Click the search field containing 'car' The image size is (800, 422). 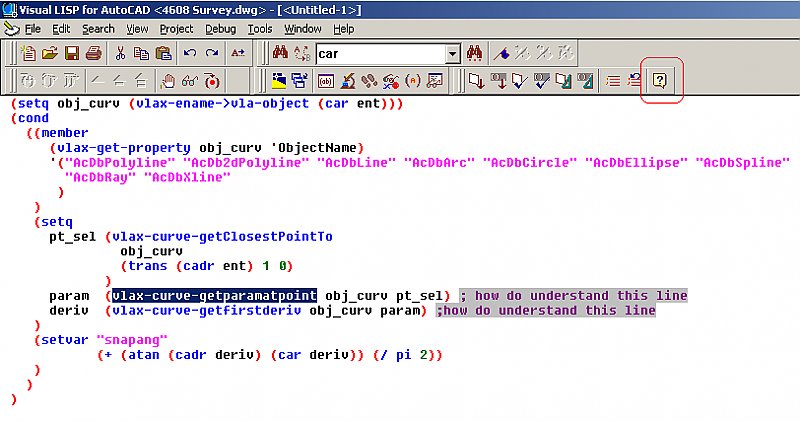[380, 54]
